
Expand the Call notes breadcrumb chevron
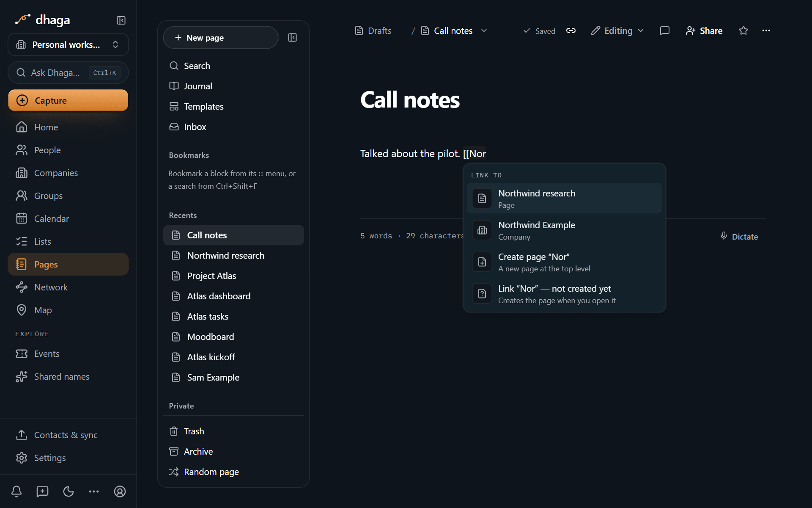484,30
